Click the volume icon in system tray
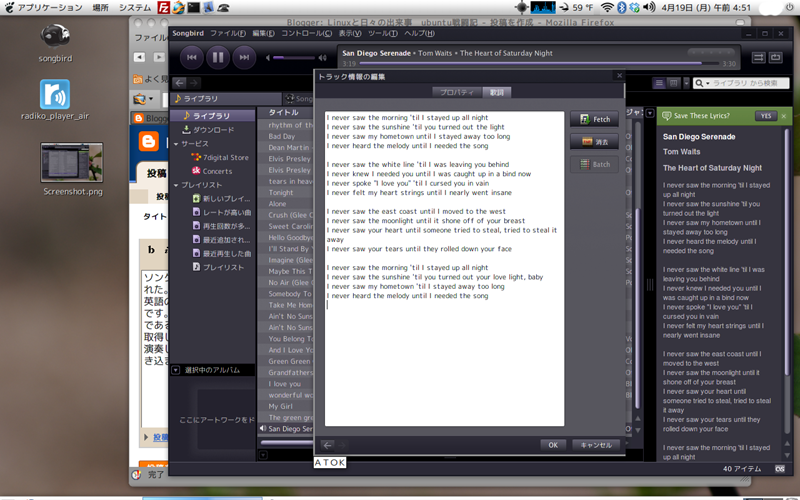The width and height of the screenshot is (800, 500). pos(649,8)
